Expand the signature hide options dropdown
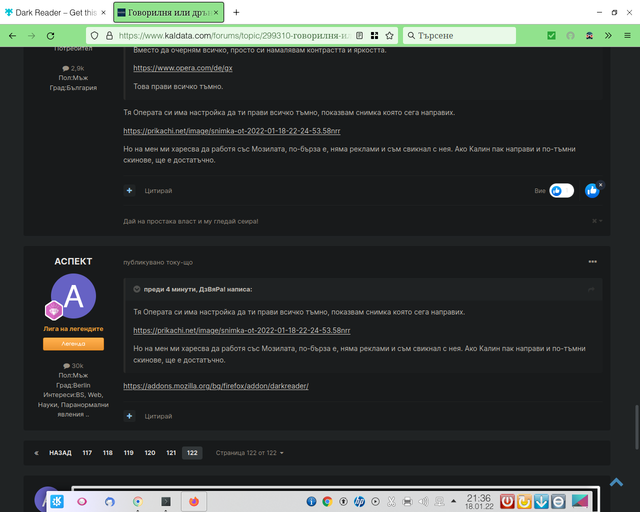 click(x=597, y=221)
